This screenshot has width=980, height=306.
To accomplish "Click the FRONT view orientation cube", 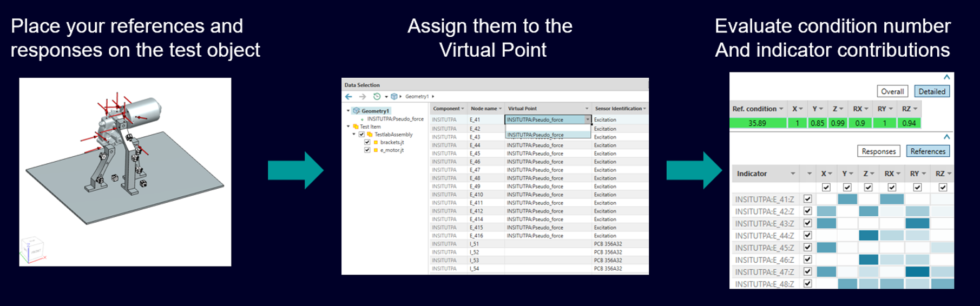I will 32,250.
